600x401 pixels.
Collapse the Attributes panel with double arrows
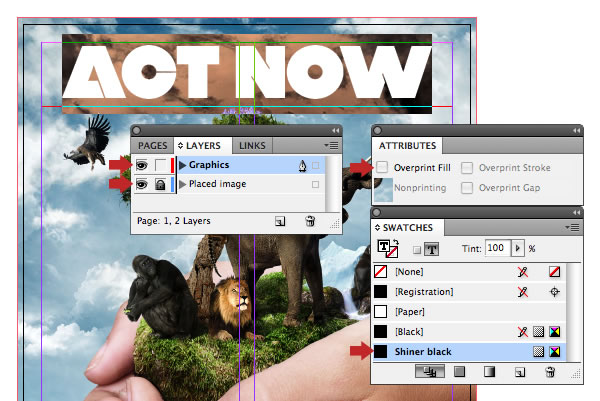577,130
